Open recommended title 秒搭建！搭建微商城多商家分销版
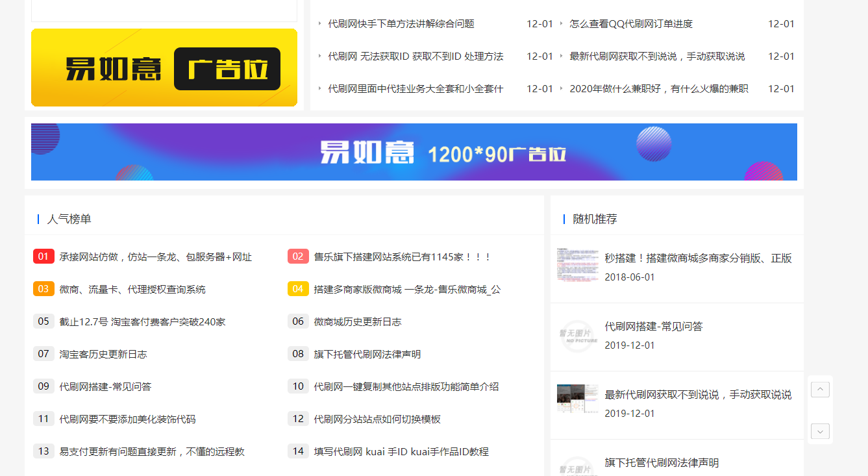The height and width of the screenshot is (476, 868). click(x=698, y=258)
